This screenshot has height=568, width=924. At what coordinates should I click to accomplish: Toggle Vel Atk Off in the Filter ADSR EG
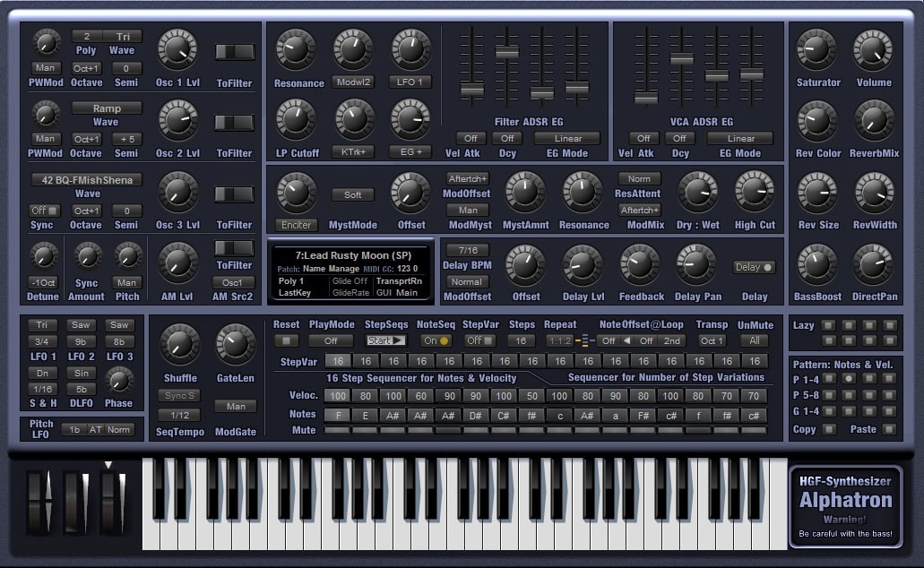click(x=472, y=139)
